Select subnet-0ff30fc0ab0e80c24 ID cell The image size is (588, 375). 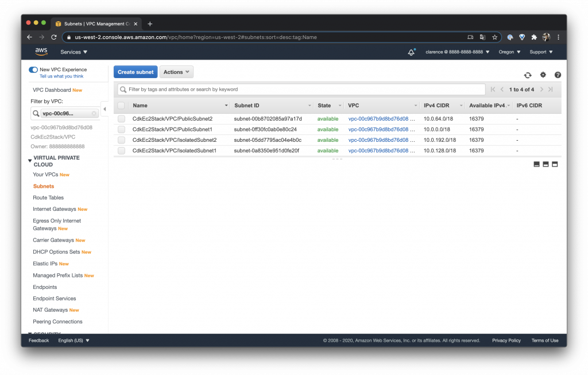265,129
